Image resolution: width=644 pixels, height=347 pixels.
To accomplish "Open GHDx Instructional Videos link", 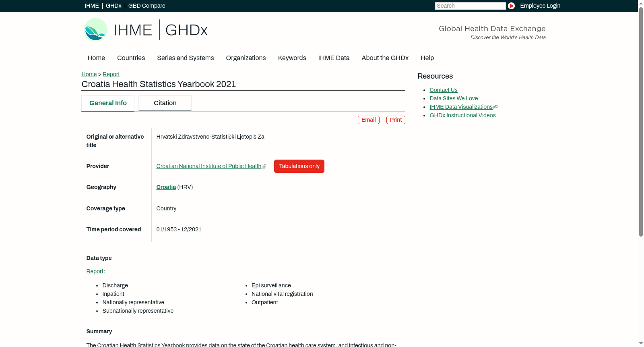I will [x=462, y=115].
